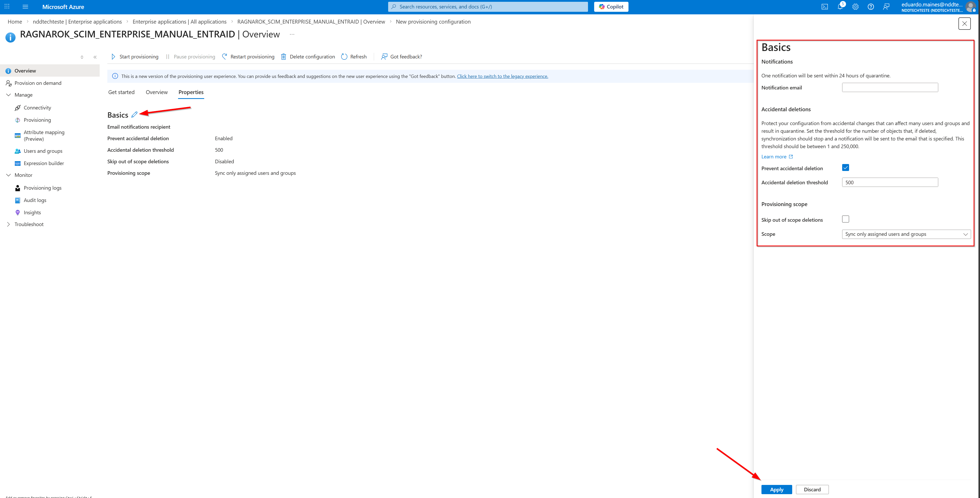Click the Refresh toolbar icon

pos(344,57)
